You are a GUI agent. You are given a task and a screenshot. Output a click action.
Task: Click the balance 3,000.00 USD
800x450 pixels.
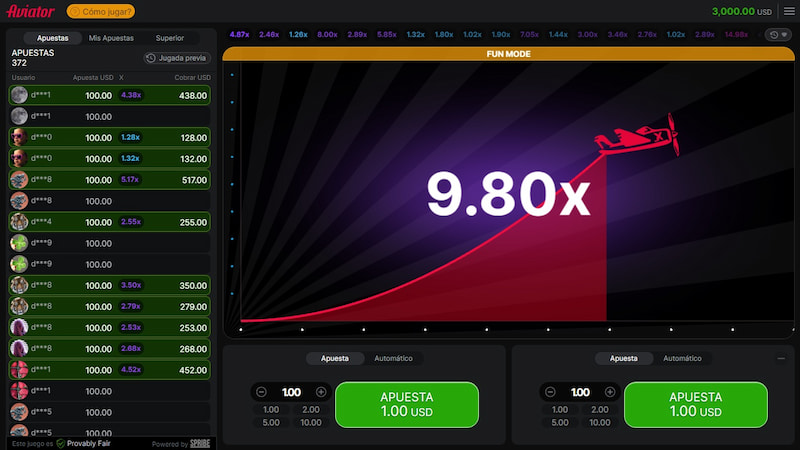point(741,11)
